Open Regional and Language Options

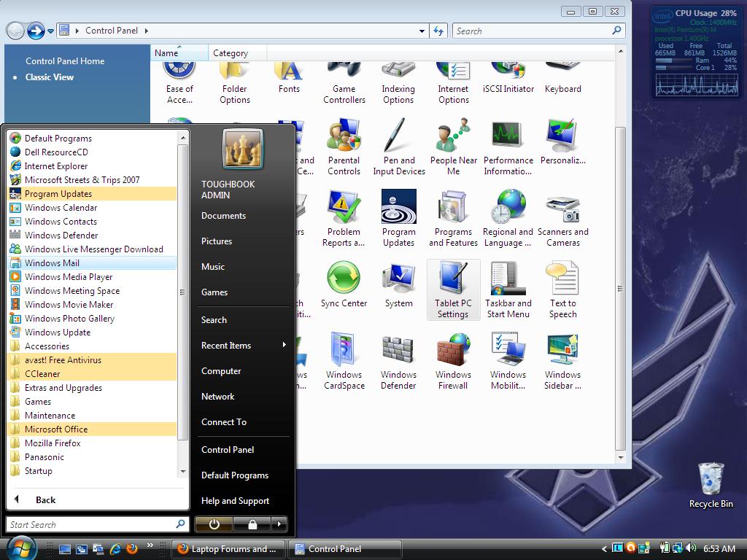(508, 219)
